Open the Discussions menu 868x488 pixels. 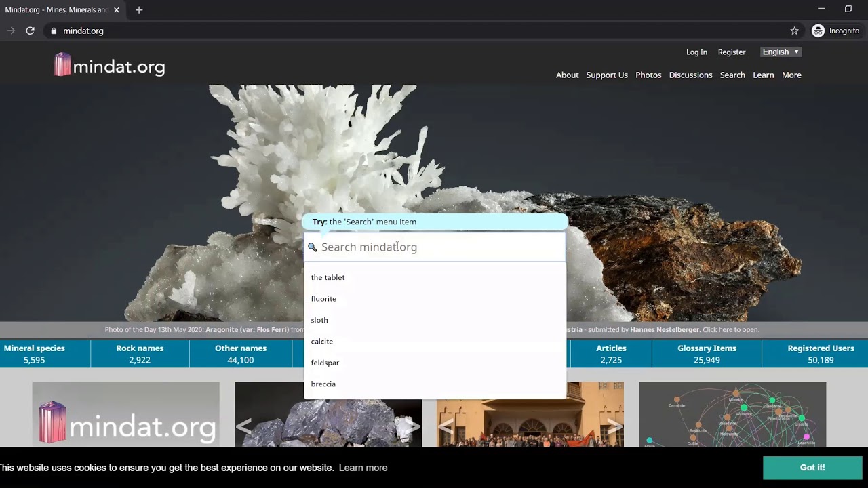tap(690, 75)
